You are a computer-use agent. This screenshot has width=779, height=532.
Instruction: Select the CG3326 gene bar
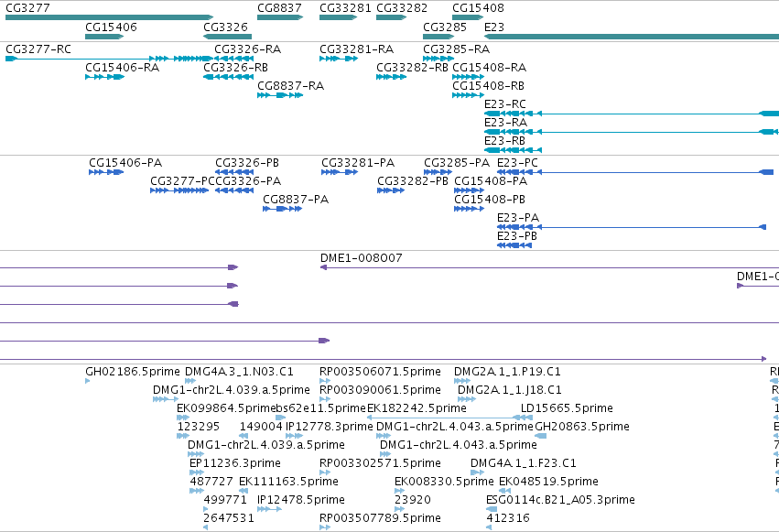coord(228,37)
